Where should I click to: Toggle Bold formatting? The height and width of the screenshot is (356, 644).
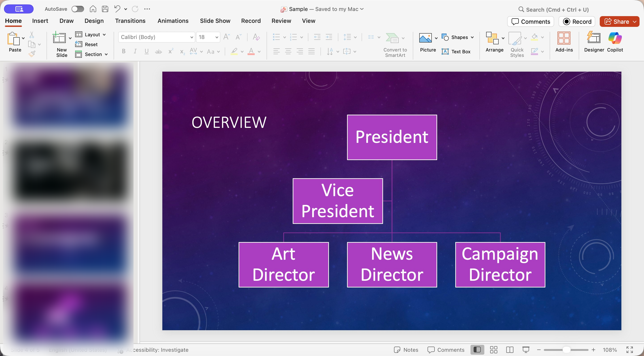point(123,51)
